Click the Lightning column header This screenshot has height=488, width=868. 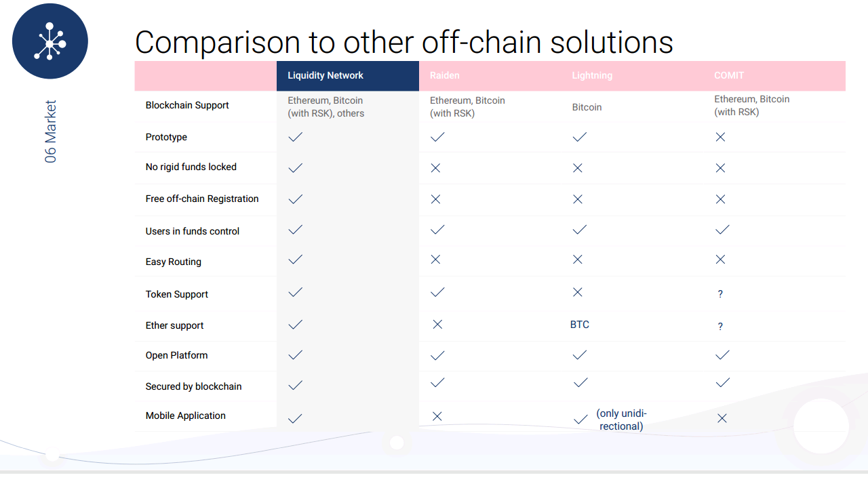click(592, 75)
